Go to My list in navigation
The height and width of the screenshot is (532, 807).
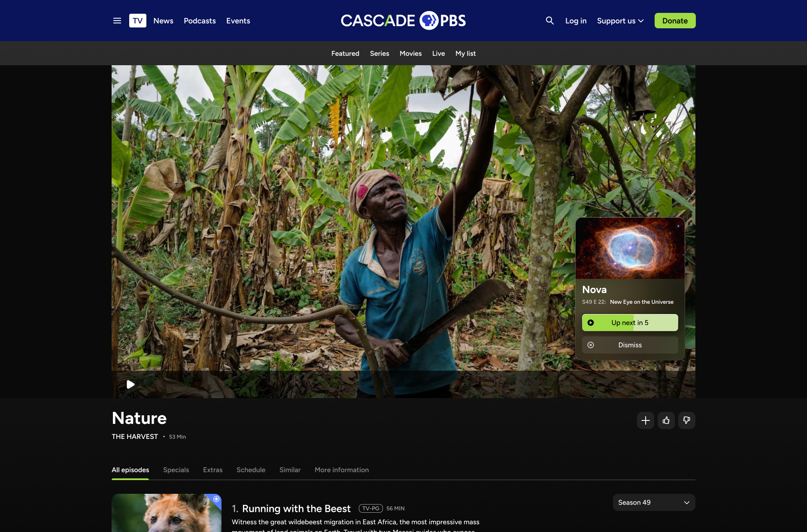465,53
